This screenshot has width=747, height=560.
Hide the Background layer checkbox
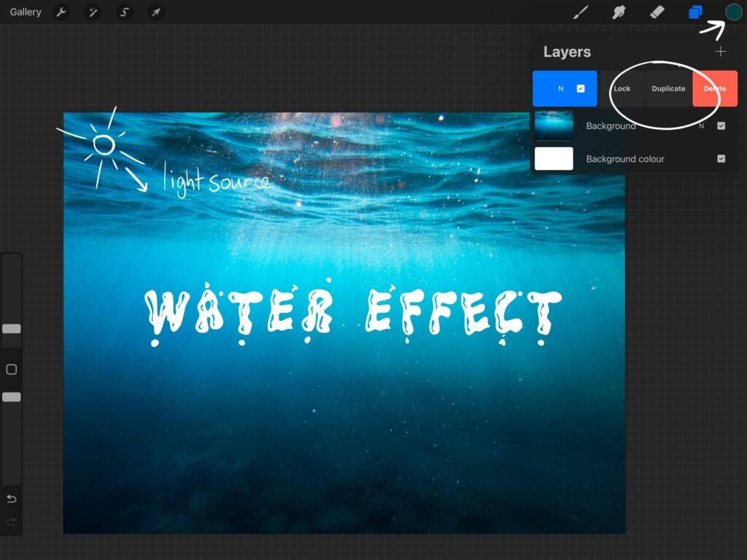point(721,126)
